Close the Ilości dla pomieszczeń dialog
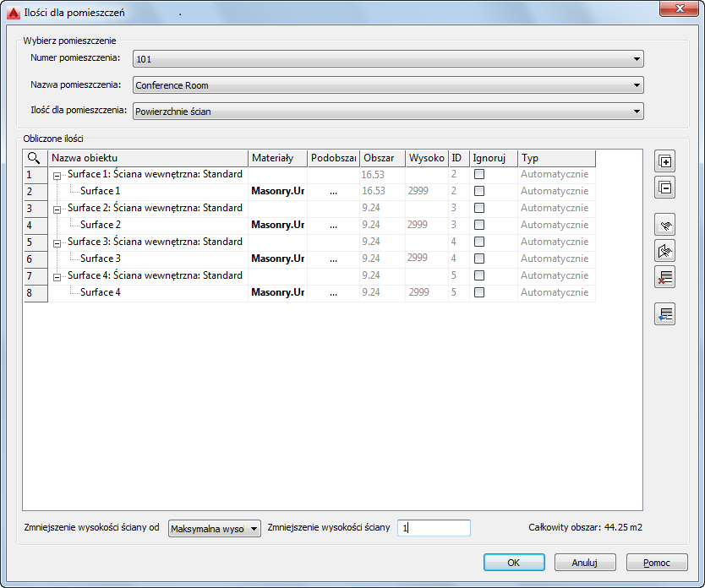The height and width of the screenshot is (588, 705). [680, 8]
